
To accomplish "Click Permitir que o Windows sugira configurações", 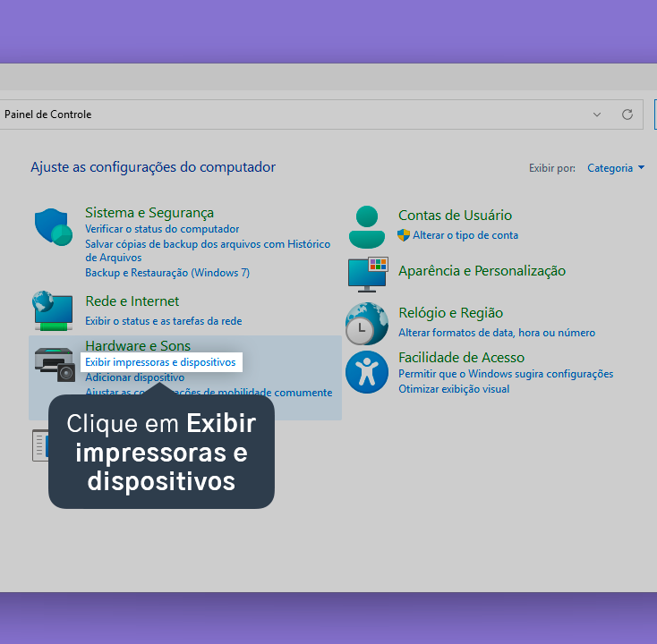I will (506, 374).
